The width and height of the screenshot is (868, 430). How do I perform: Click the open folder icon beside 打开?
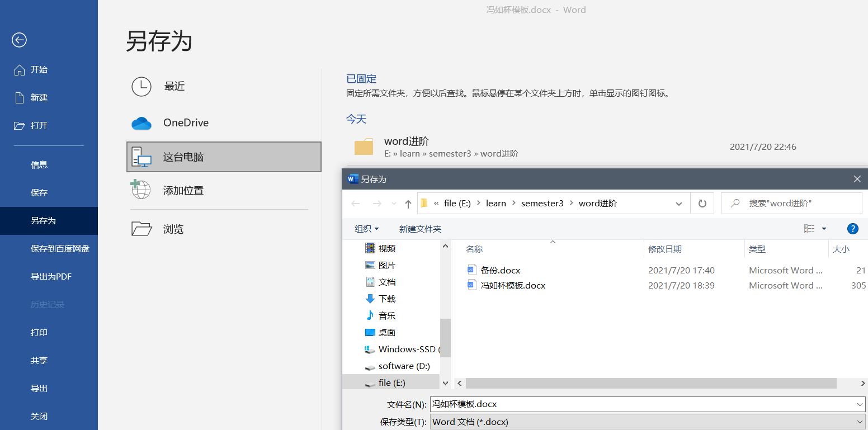pos(20,126)
